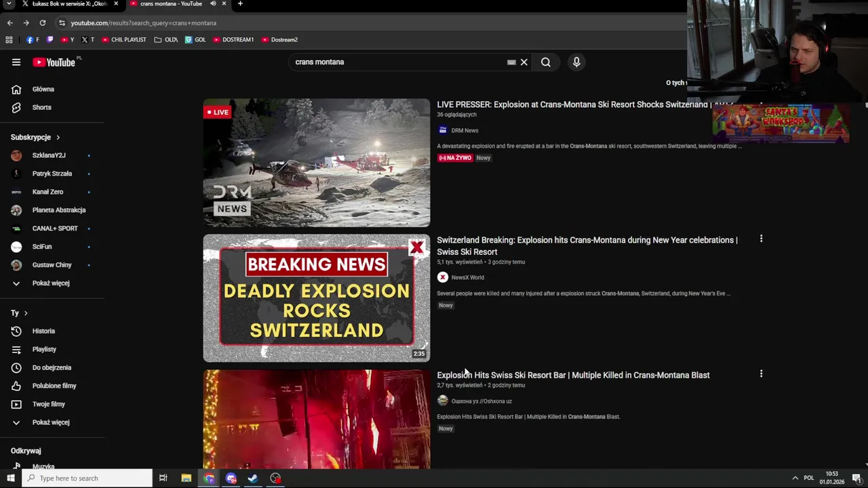Screen dimensions: 868x488
Task: Clear the search box with the X
Action: click(524, 62)
